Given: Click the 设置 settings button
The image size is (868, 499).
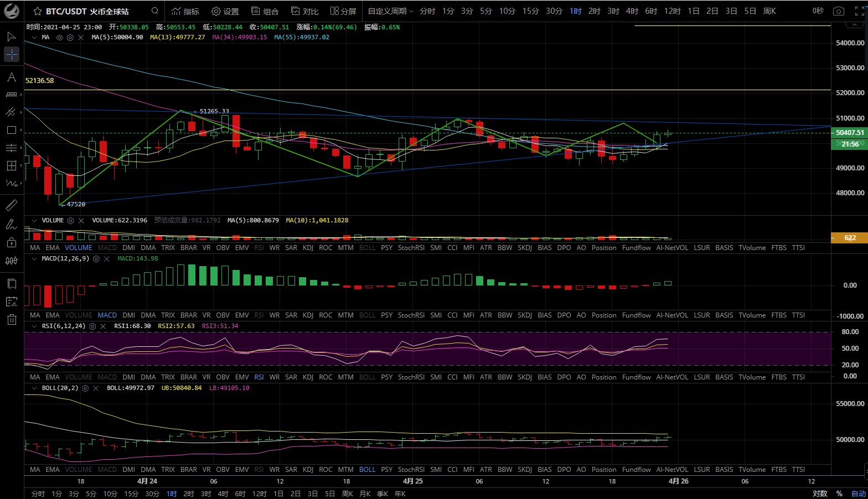Looking at the screenshot, I should 225,11.
